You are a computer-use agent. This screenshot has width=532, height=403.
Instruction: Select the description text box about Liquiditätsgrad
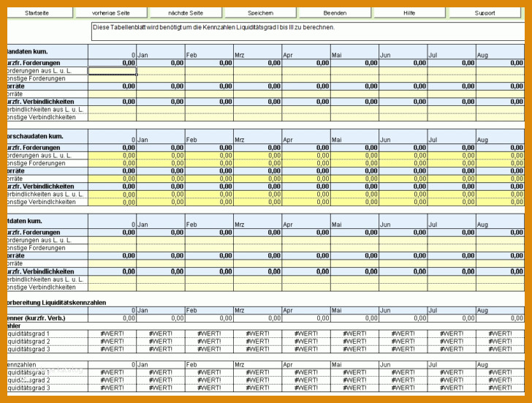point(308,31)
